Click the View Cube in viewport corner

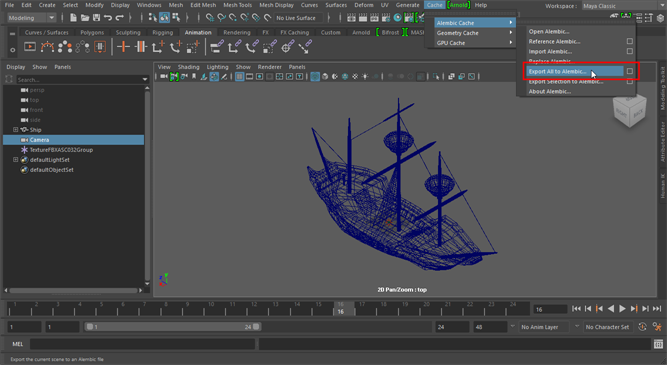pyautogui.click(x=629, y=111)
